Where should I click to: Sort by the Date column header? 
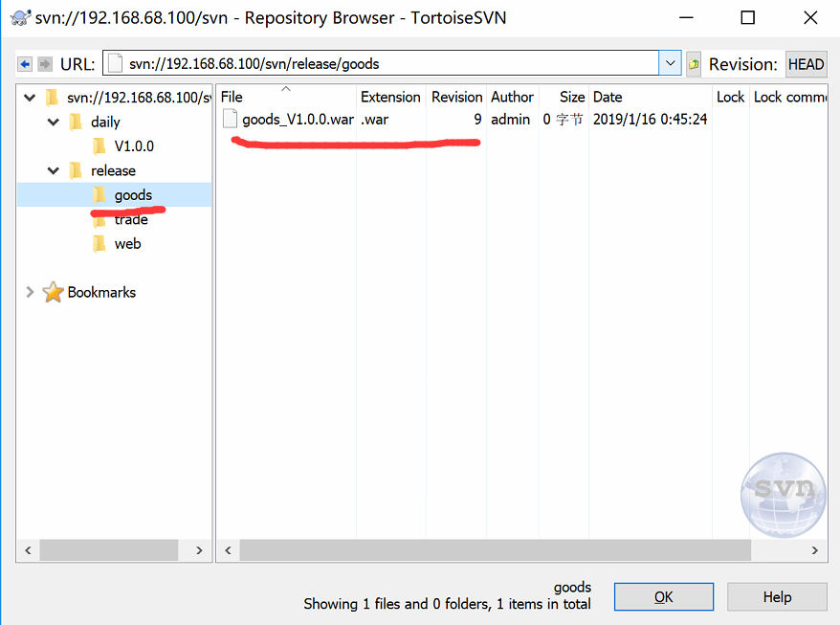(651, 97)
